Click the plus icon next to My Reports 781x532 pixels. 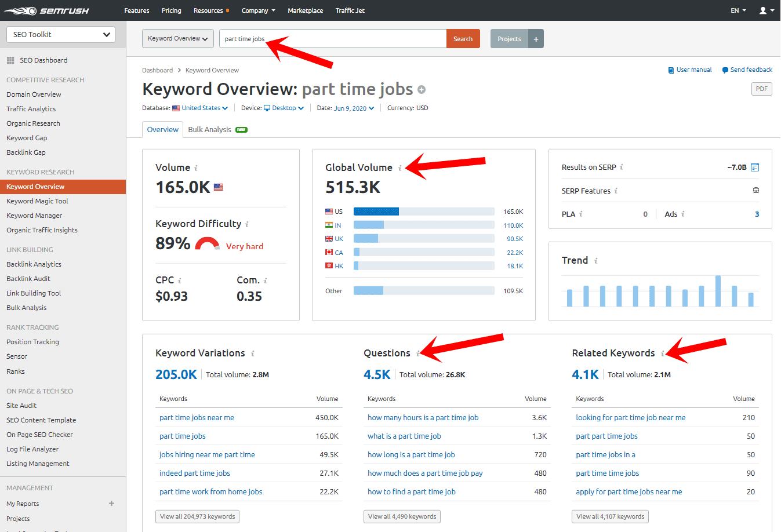click(111, 504)
